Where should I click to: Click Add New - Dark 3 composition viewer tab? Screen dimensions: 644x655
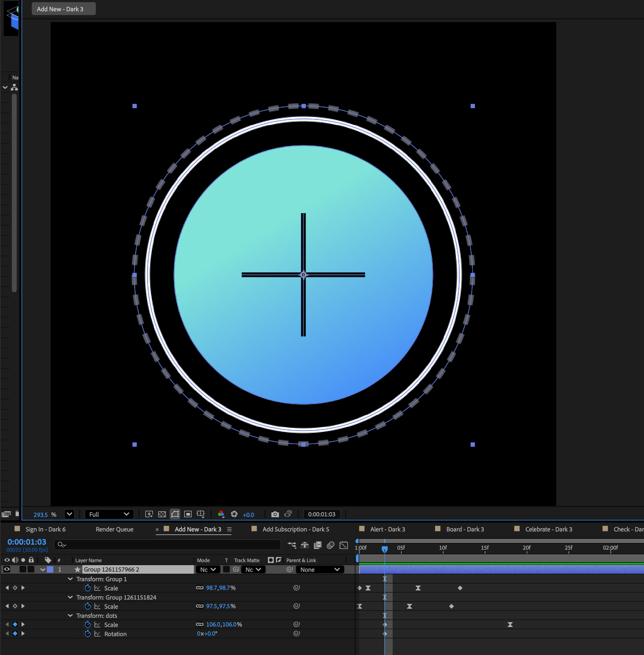(x=64, y=9)
